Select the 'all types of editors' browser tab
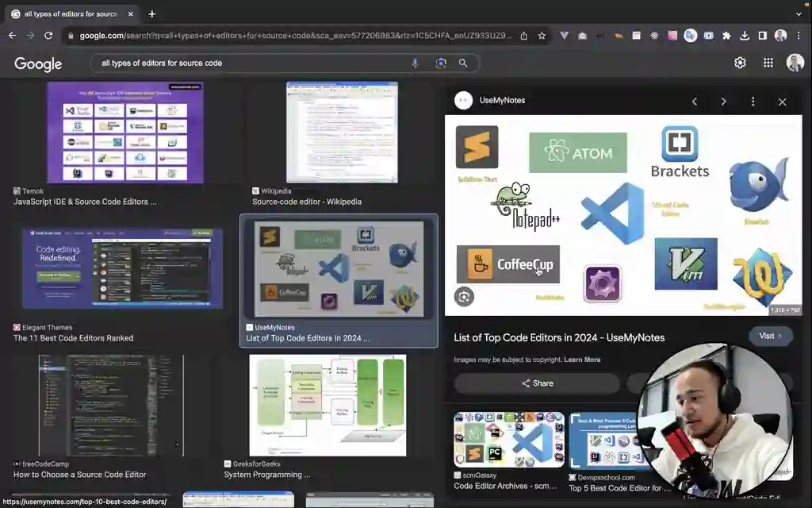The height and width of the screenshot is (508, 812). pyautogui.click(x=71, y=13)
